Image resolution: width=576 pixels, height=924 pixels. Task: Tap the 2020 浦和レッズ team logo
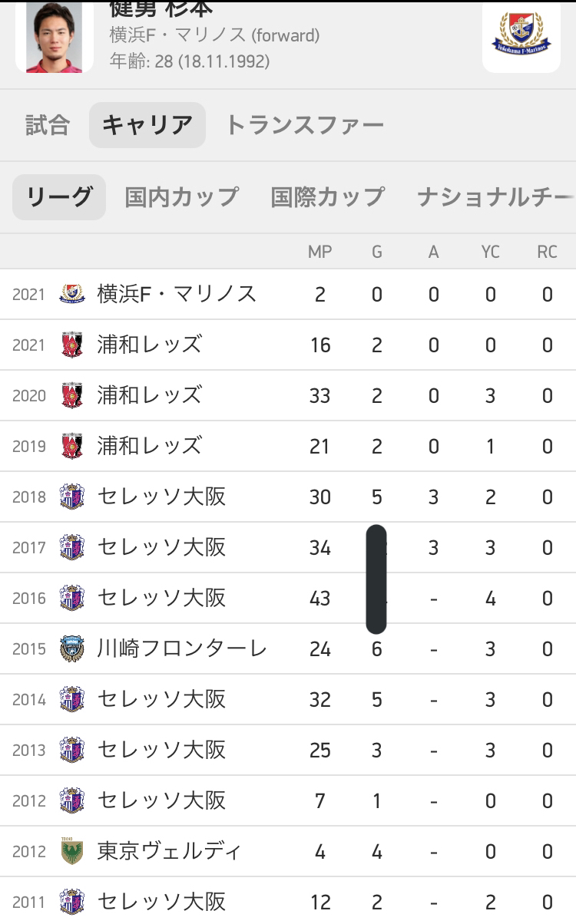pos(71,395)
